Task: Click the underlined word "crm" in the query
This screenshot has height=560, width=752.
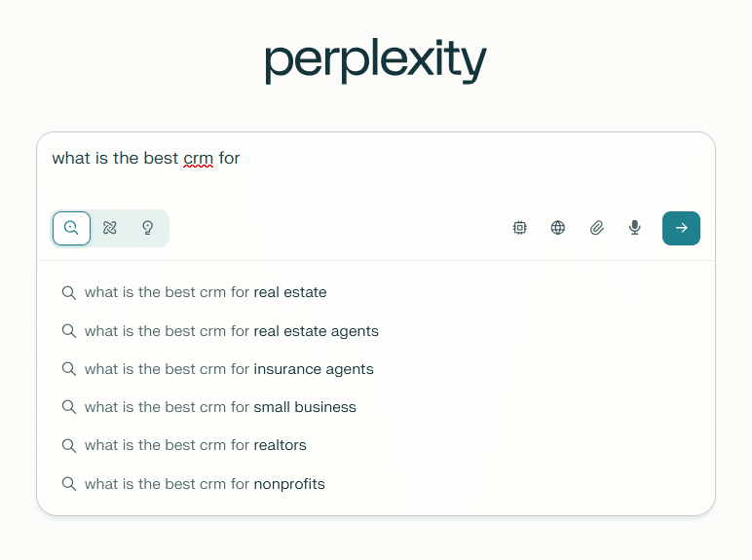Action: pyautogui.click(x=198, y=158)
